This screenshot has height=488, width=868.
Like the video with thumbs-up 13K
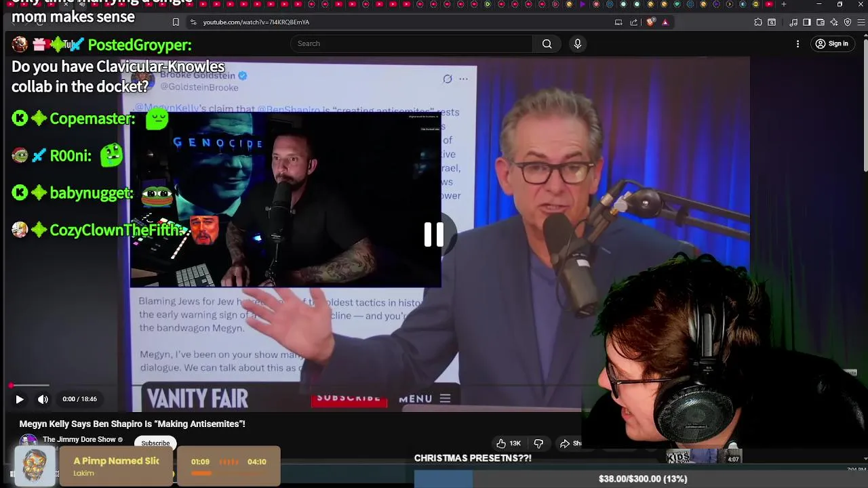[x=509, y=443]
